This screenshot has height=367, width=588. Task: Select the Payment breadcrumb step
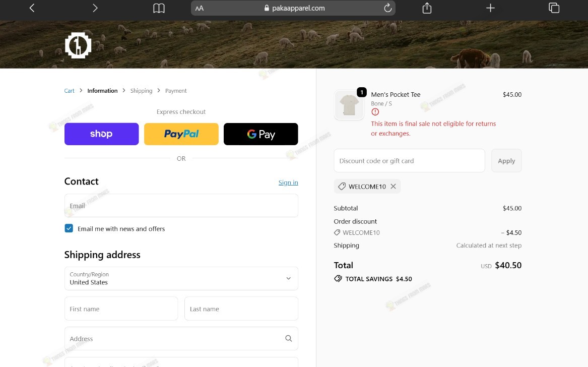(x=176, y=91)
